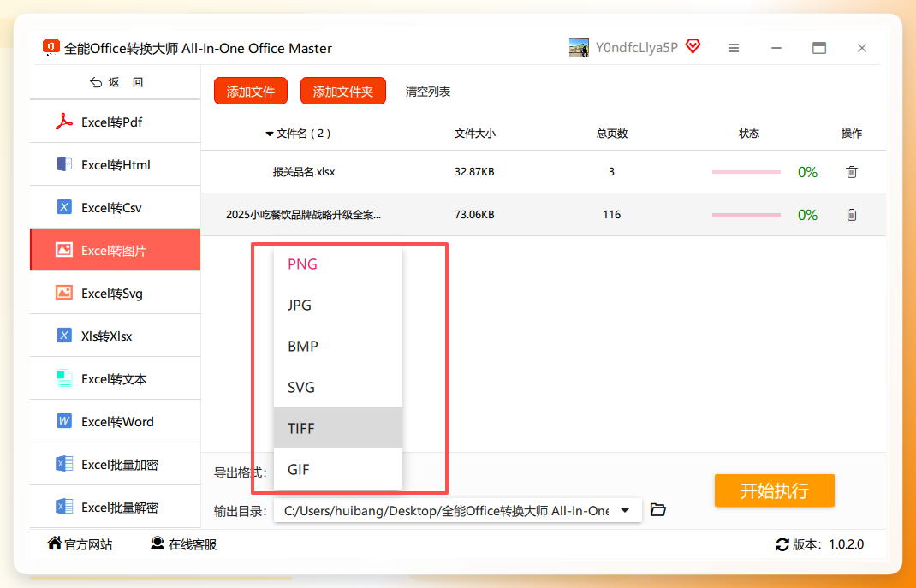This screenshot has width=916, height=588.
Task: Switch to Xls转Xlsx mode
Action: [x=115, y=336]
